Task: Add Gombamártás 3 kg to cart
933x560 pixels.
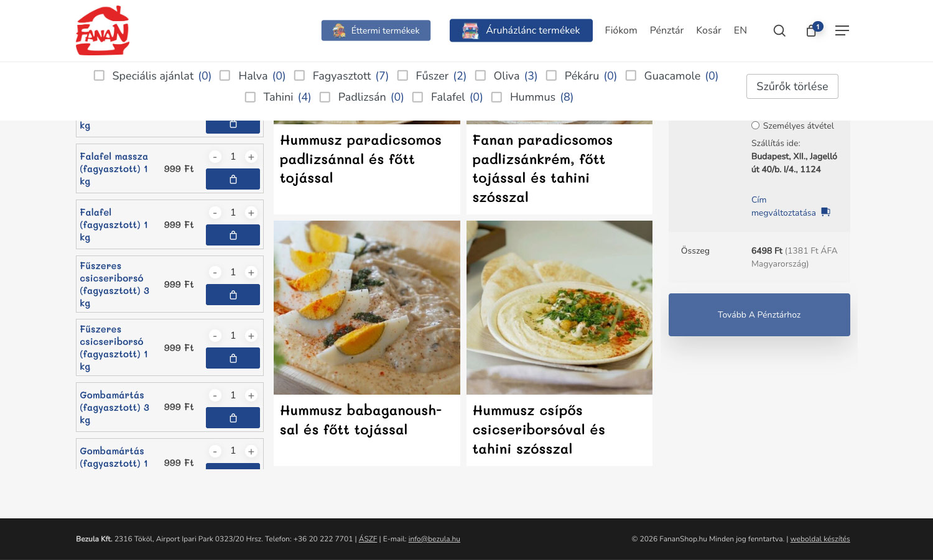Action: (x=233, y=418)
